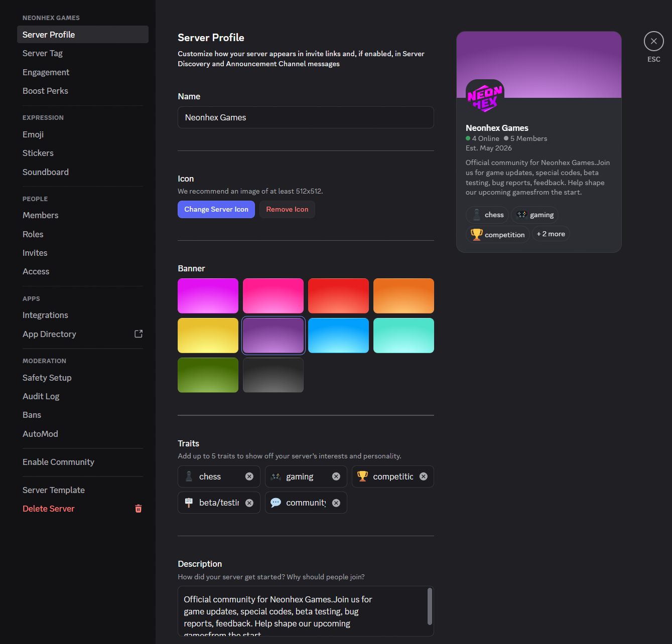This screenshot has height=644, width=672.
Task: Open Access settings
Action: (x=83, y=271)
